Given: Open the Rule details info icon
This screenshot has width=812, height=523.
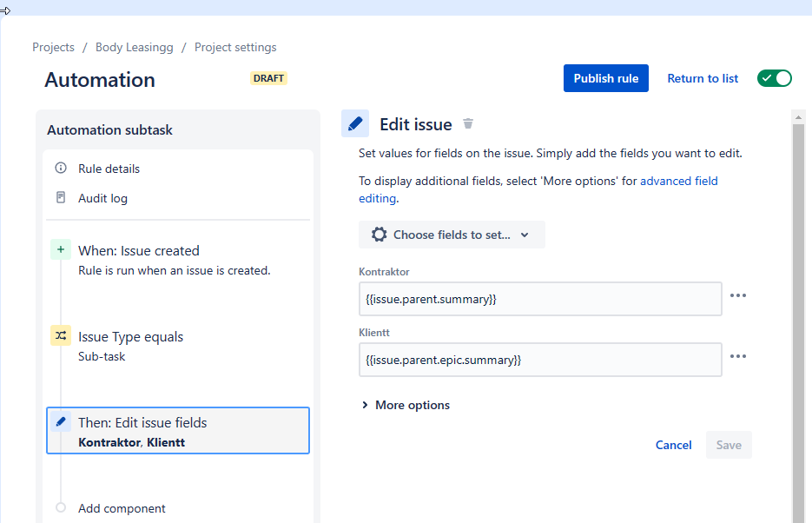Looking at the screenshot, I should tap(61, 168).
